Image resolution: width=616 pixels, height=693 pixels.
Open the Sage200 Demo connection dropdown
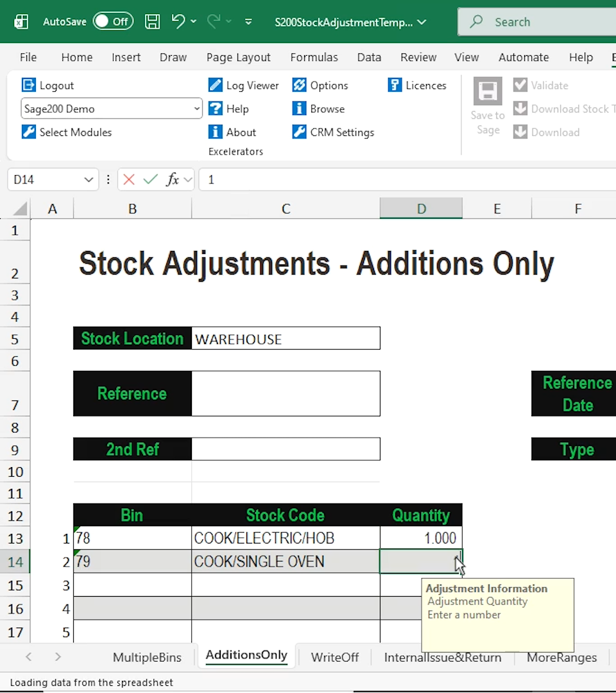[x=198, y=108]
